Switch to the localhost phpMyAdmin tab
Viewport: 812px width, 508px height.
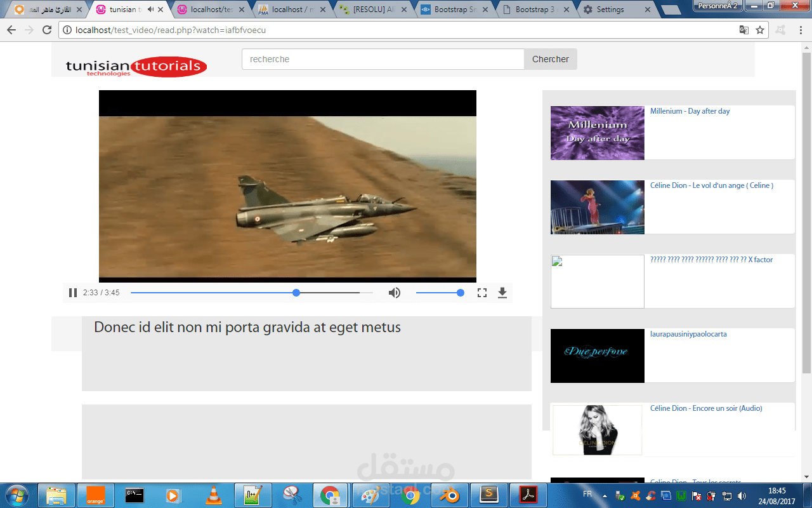click(292, 10)
